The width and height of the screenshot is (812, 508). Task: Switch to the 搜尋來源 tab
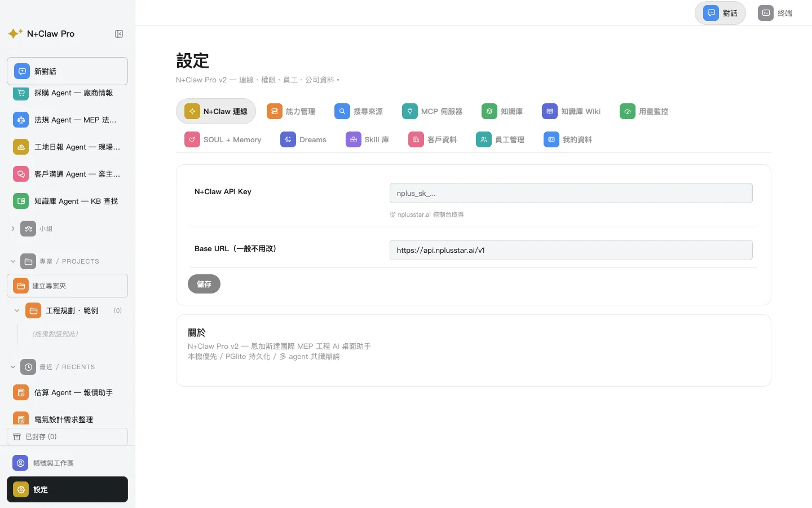(x=359, y=111)
